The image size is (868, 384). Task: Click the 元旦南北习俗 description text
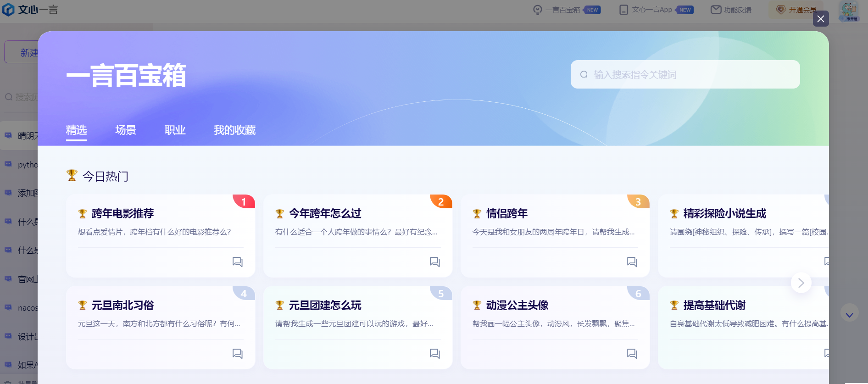(x=159, y=324)
